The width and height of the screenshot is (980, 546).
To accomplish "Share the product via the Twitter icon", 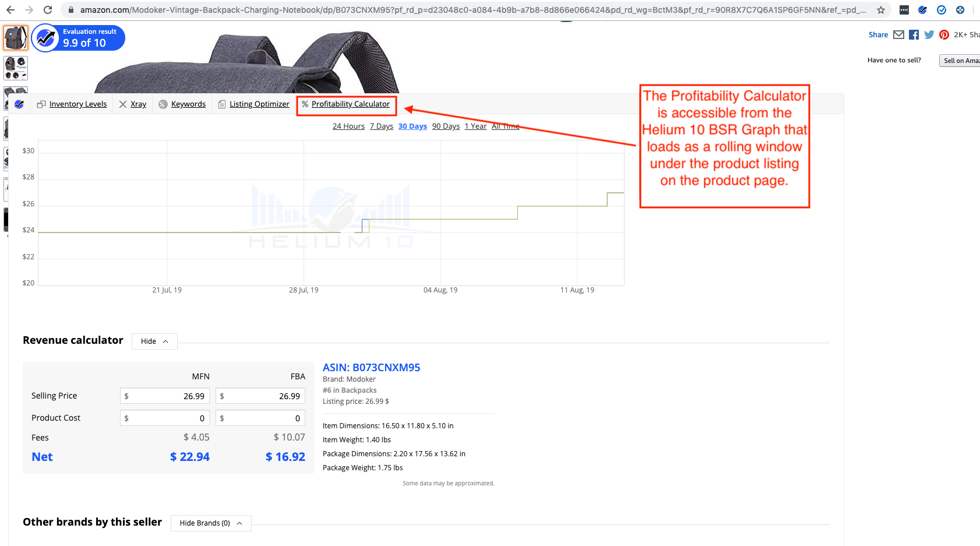I will pos(929,34).
